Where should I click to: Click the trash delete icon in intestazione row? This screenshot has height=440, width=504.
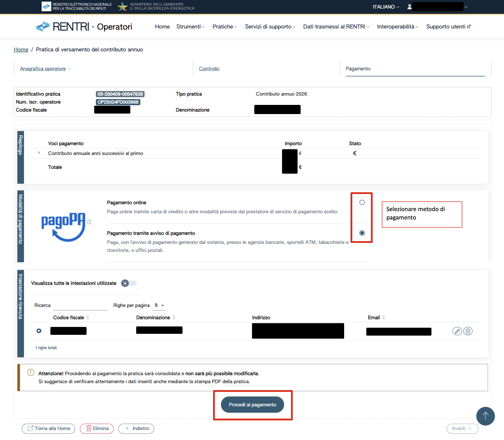(x=468, y=331)
